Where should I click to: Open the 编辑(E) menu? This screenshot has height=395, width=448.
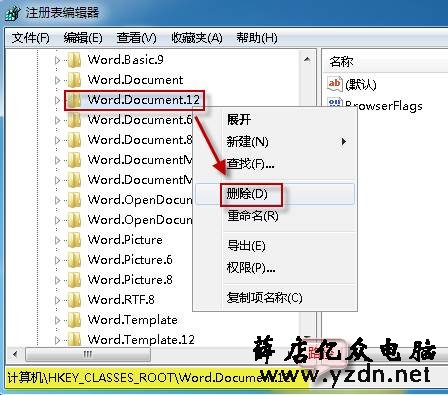83,38
